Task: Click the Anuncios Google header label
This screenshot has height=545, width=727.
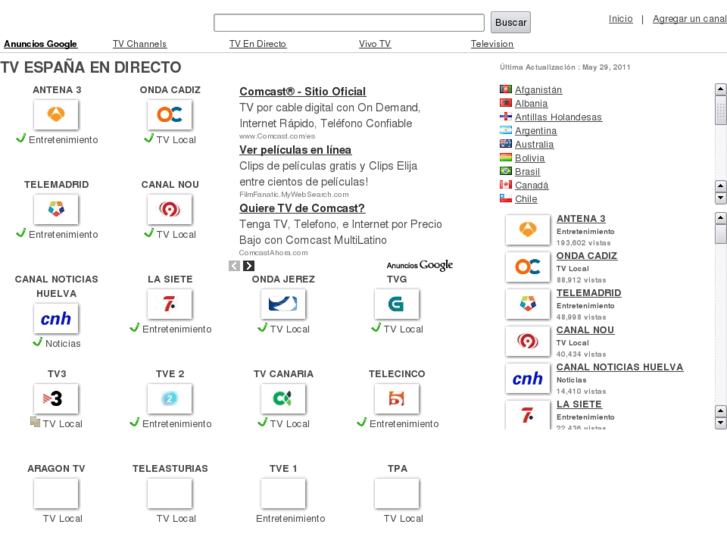Action: click(x=40, y=44)
